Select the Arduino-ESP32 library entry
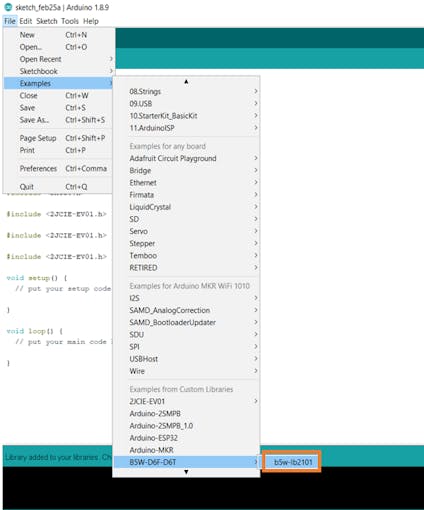Viewport: 424px width, 510px height. 186,438
